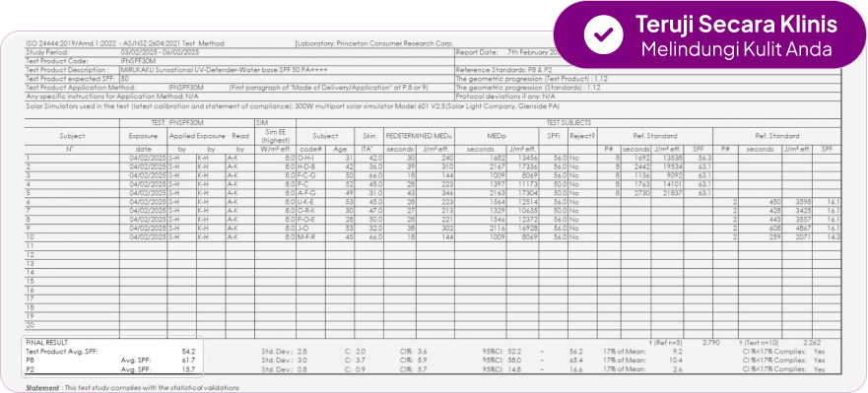Image resolution: width=868 pixels, height=393 pixels.
Task: Select subject code "U-K-E" cell
Action: 306,203
